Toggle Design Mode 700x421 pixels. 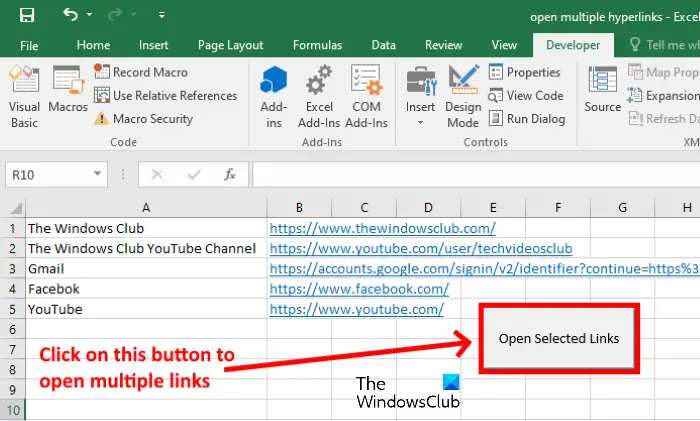(x=463, y=96)
